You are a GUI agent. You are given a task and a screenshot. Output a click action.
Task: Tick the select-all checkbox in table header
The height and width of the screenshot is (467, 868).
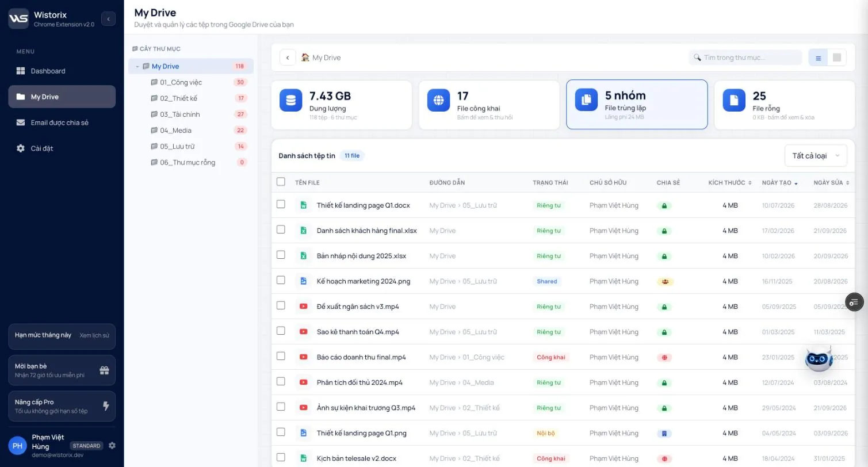tap(281, 182)
